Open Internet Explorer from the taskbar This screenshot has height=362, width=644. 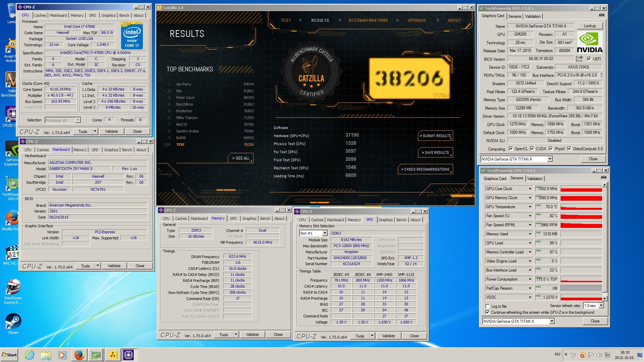click(x=29, y=355)
